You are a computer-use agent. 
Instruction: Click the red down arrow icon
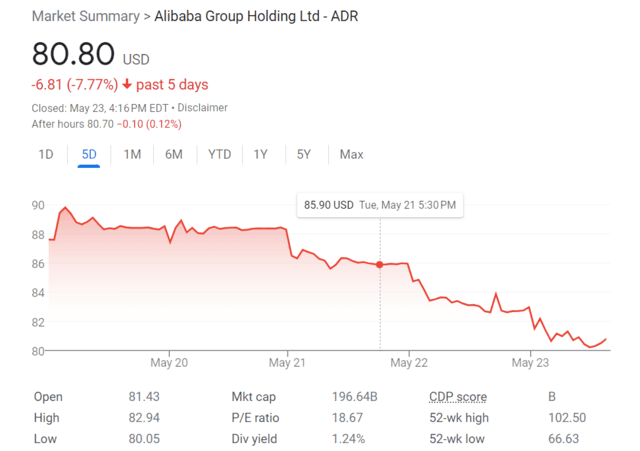tap(127, 84)
